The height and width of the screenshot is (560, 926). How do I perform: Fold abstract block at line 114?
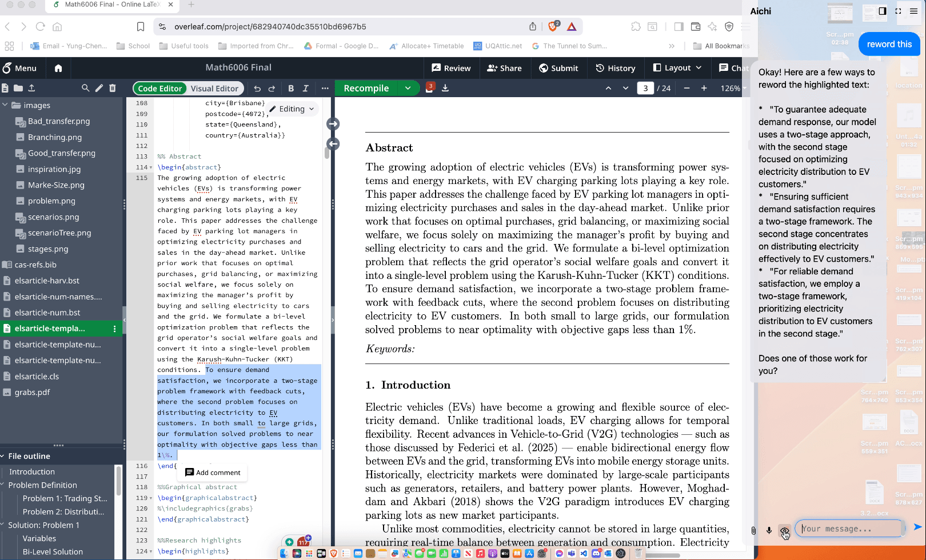[151, 167]
